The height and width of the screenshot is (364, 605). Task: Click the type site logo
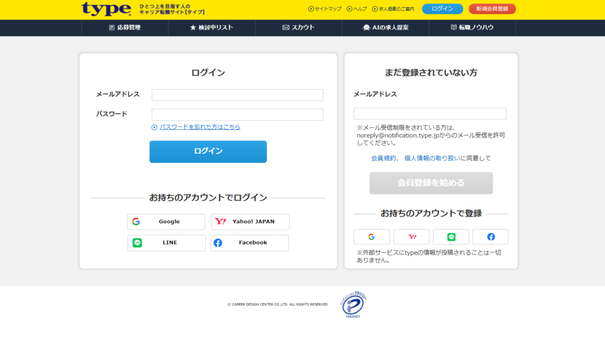pos(106,9)
